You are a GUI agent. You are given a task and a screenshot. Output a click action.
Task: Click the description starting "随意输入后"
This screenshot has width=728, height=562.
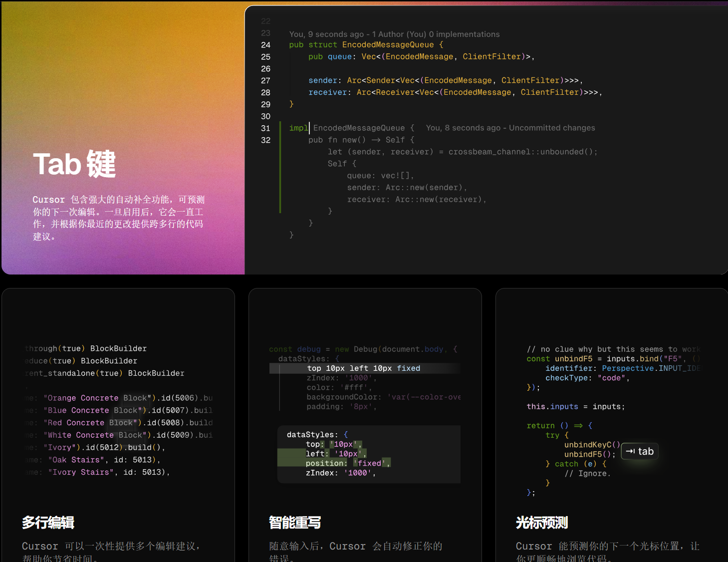(x=356, y=552)
